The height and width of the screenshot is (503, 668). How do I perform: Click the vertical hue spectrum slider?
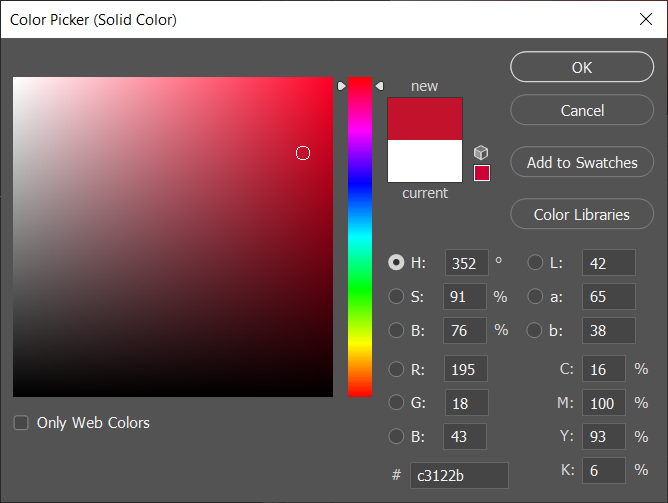tap(360, 240)
